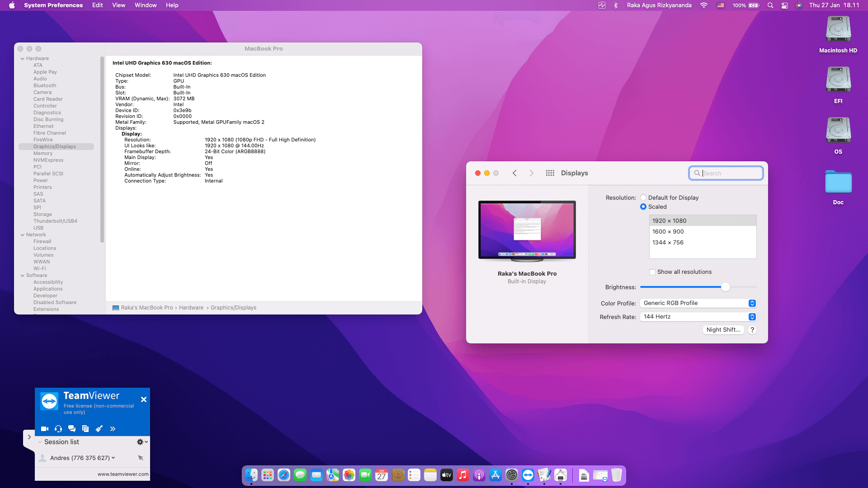Open the Window menu

coord(145,5)
